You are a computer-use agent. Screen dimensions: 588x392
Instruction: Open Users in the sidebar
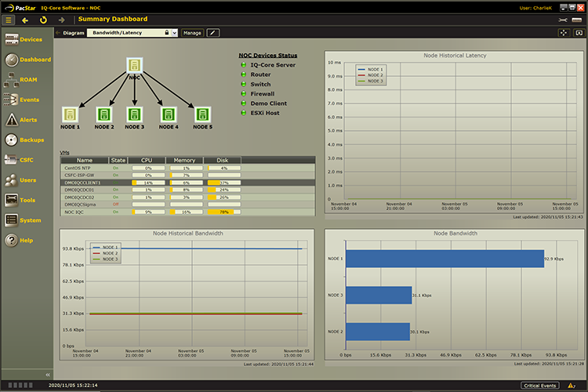point(20,180)
